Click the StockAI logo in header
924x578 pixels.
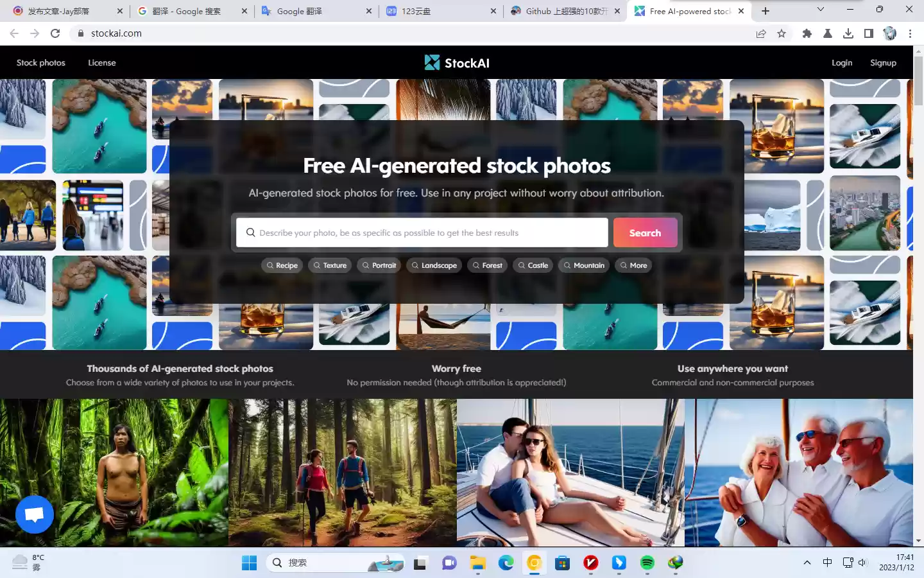point(456,62)
